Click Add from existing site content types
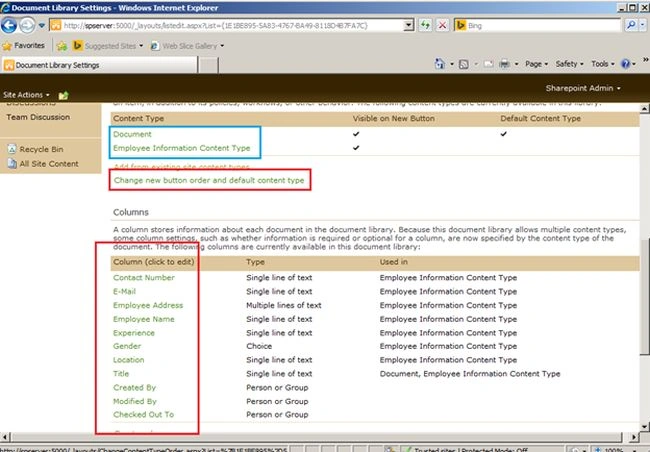This screenshot has height=452, width=650. click(182, 167)
